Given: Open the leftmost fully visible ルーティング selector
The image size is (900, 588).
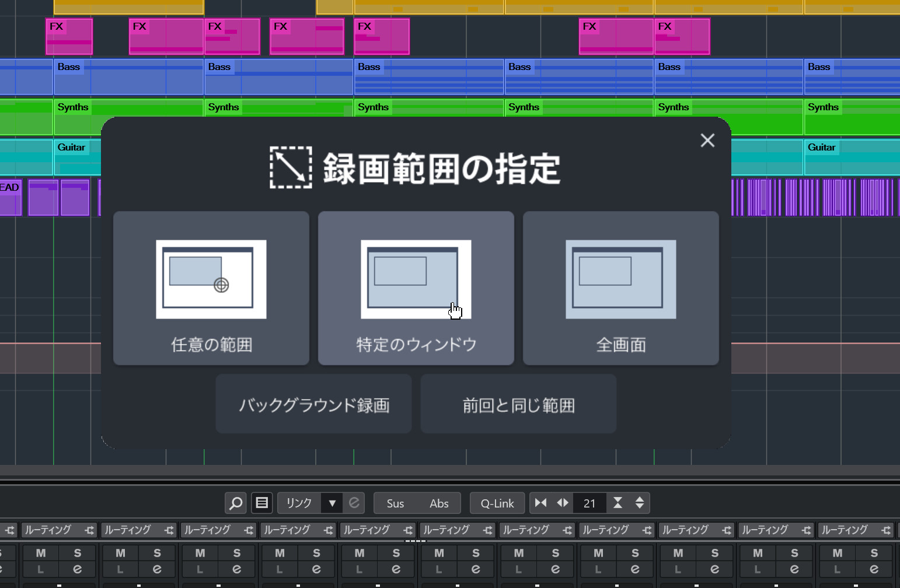Looking at the screenshot, I should (58, 530).
